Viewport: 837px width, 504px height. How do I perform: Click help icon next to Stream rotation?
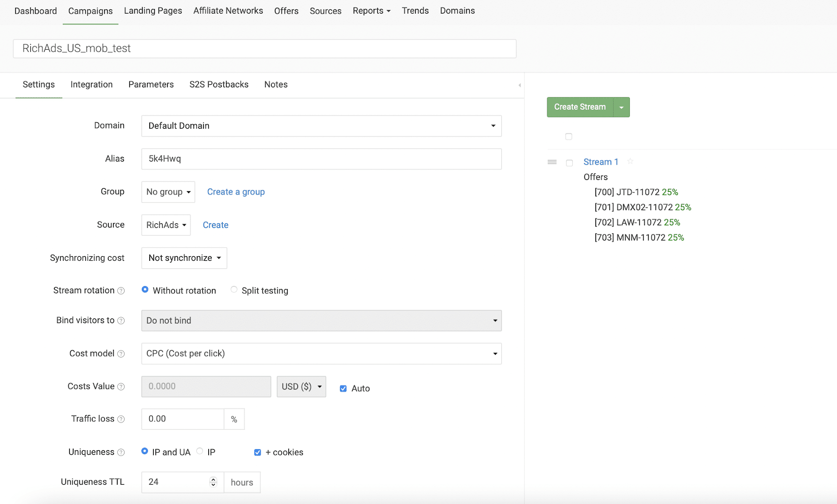click(x=121, y=291)
